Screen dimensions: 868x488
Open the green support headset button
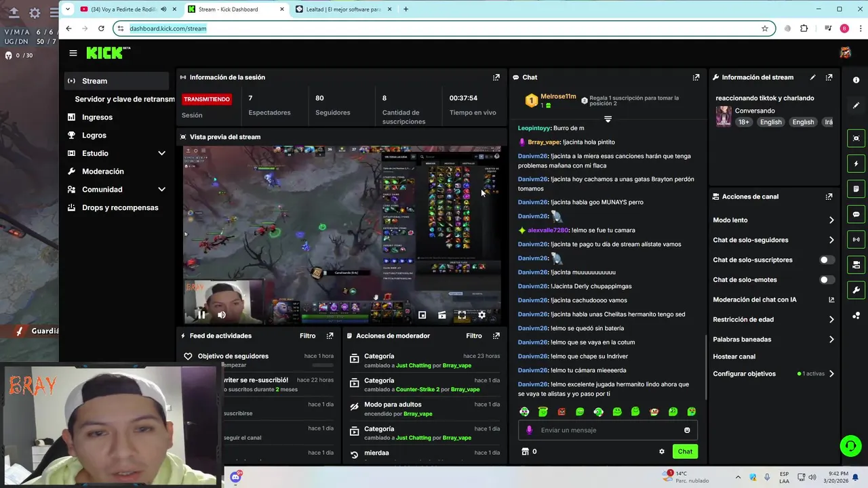pos(850,445)
